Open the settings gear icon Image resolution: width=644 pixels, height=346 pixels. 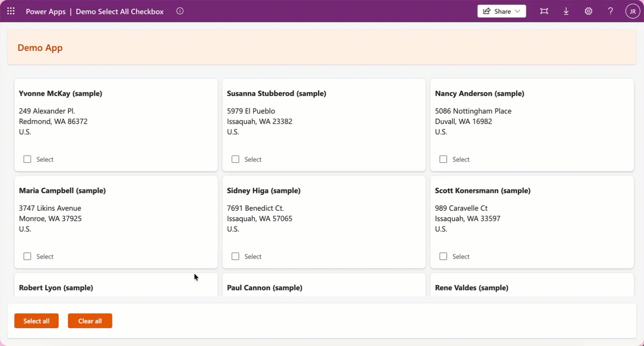[588, 11]
